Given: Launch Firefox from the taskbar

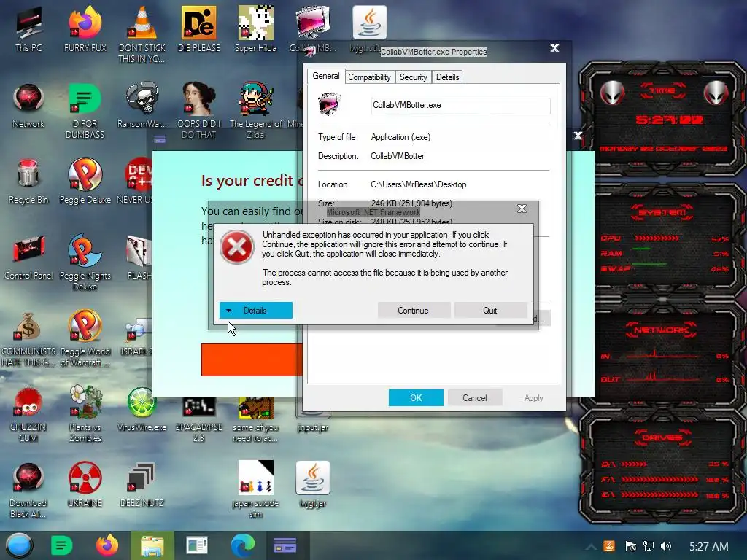Looking at the screenshot, I should coord(107,545).
